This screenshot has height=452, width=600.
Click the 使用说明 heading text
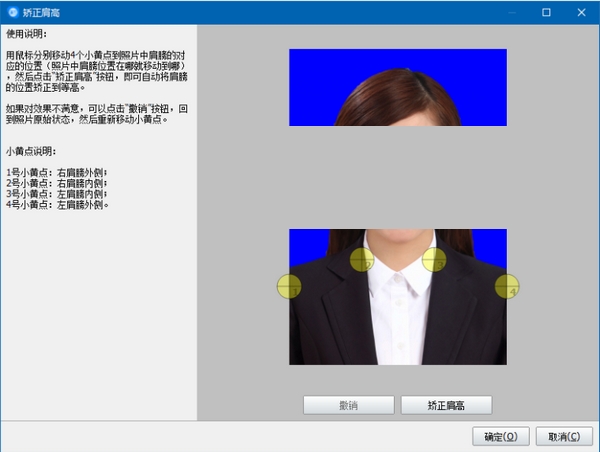point(26,33)
